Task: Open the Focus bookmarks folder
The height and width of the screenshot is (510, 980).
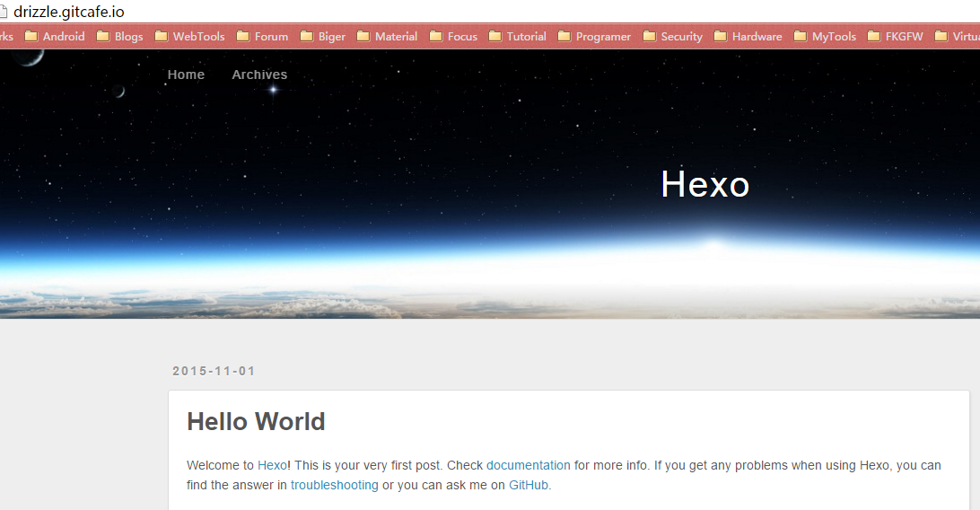Action: pos(453,36)
